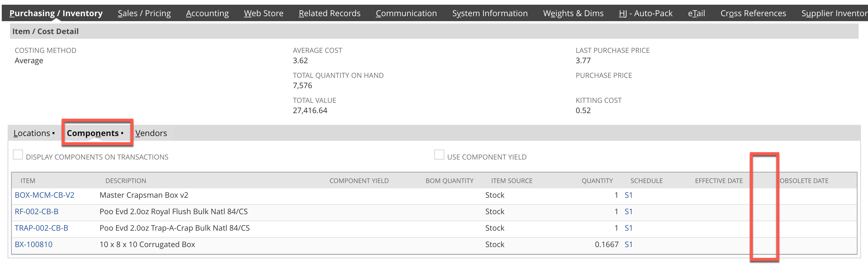Expand the Components subtab dot menu

coord(122,133)
